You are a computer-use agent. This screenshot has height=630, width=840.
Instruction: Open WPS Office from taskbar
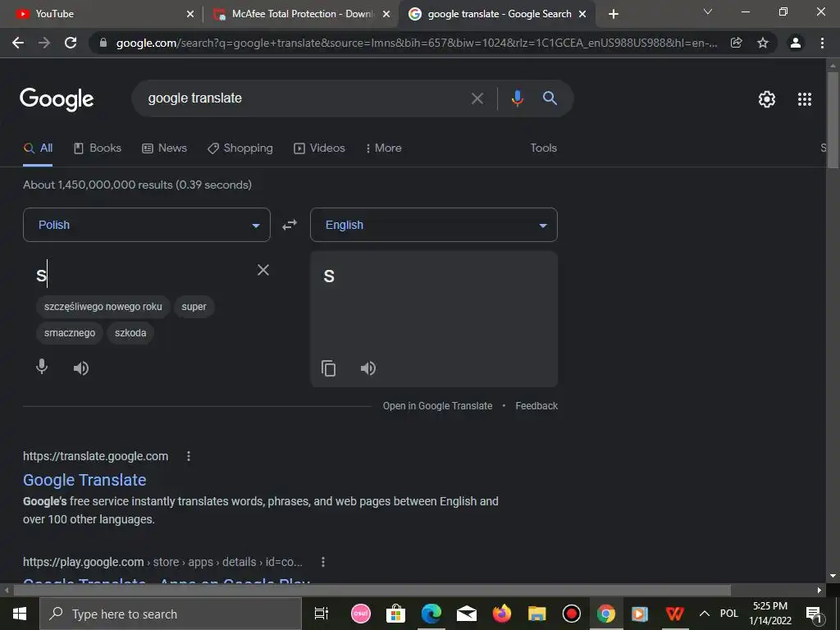click(x=674, y=614)
